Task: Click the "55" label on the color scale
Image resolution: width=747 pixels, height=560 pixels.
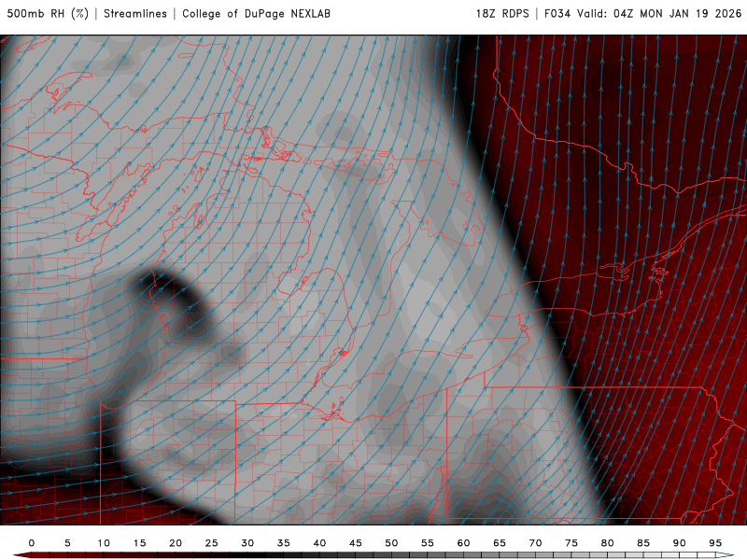Action: pyautogui.click(x=428, y=543)
